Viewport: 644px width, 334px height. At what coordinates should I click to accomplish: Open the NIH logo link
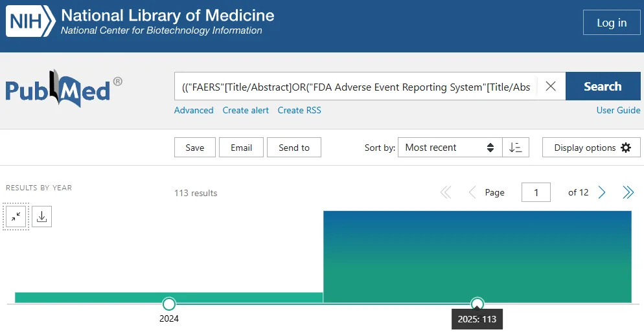(30, 21)
